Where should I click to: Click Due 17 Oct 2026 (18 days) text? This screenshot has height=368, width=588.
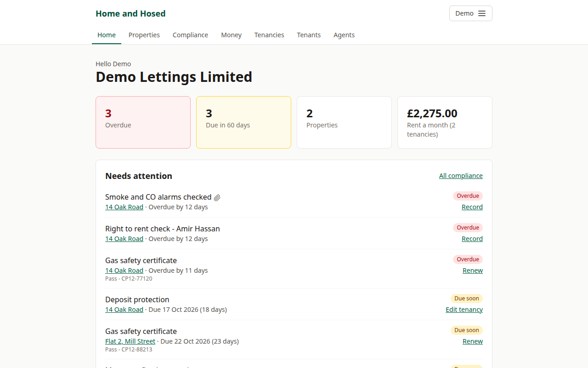coord(187,310)
